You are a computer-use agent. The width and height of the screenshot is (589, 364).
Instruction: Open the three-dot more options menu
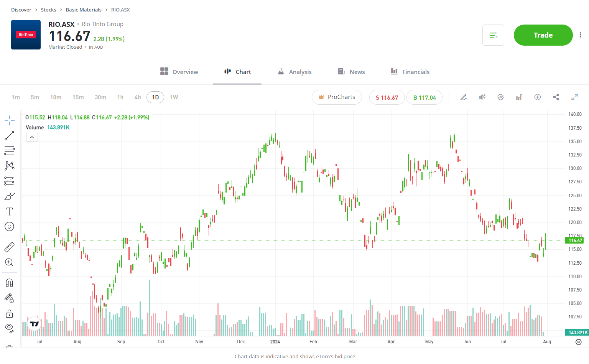pos(581,35)
